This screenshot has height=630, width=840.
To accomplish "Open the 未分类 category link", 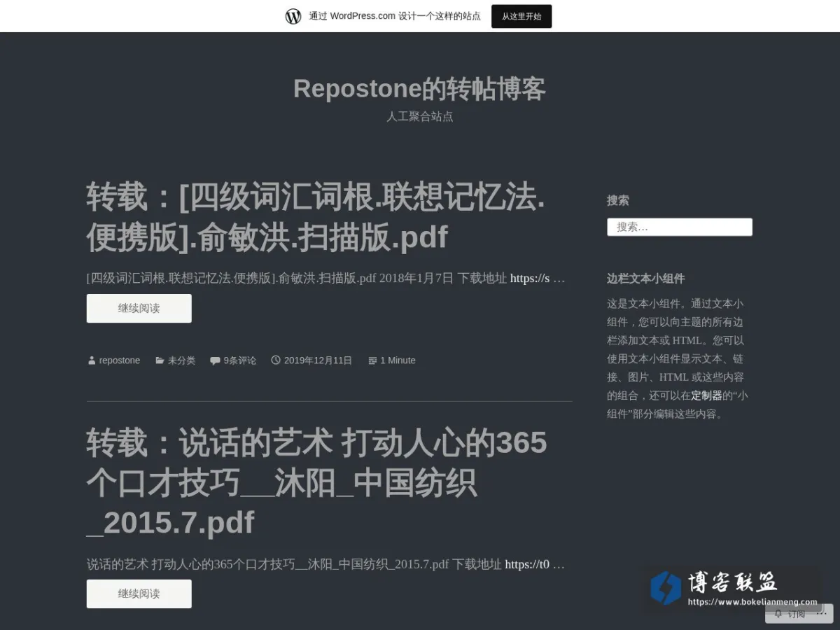I will [181, 360].
